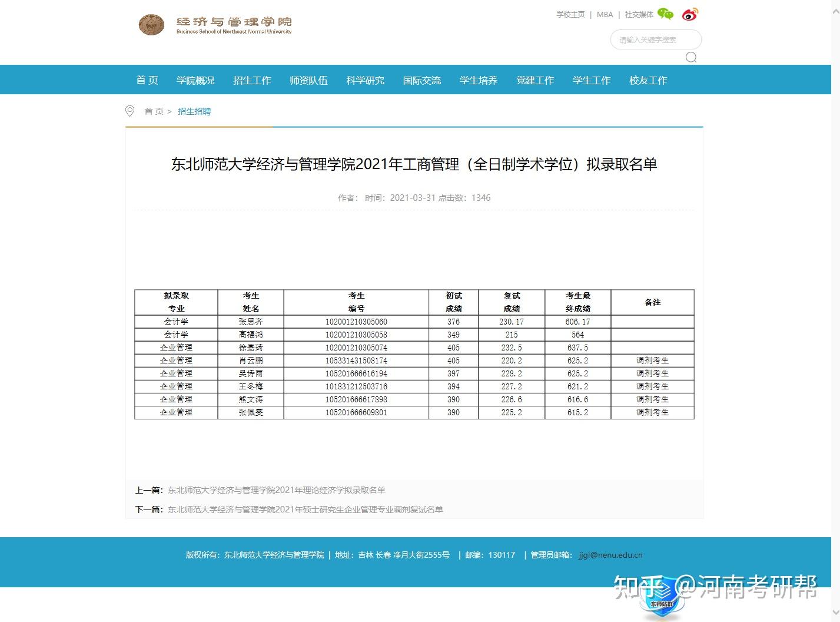
Task: Select the name cell 张佩雯
Action: tap(251, 412)
